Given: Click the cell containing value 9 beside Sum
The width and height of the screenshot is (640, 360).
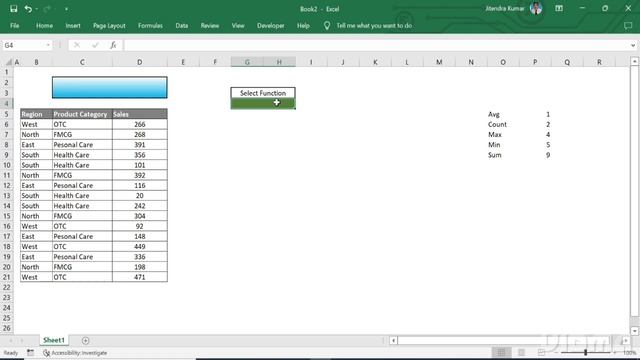Looking at the screenshot, I should [x=548, y=155].
